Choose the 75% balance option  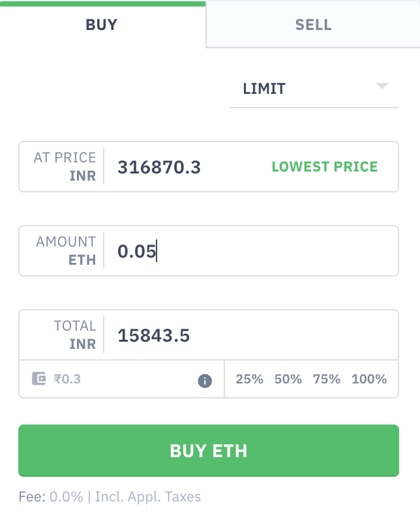326,379
